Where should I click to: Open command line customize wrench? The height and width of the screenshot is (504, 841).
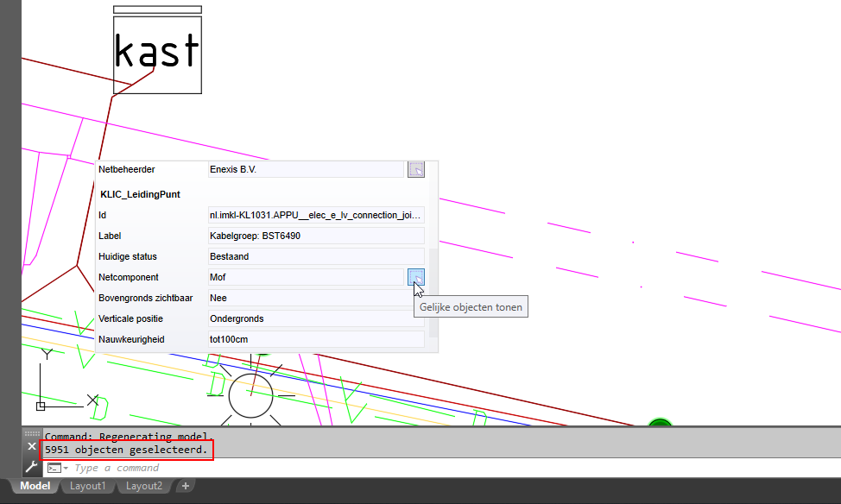pos(32,468)
